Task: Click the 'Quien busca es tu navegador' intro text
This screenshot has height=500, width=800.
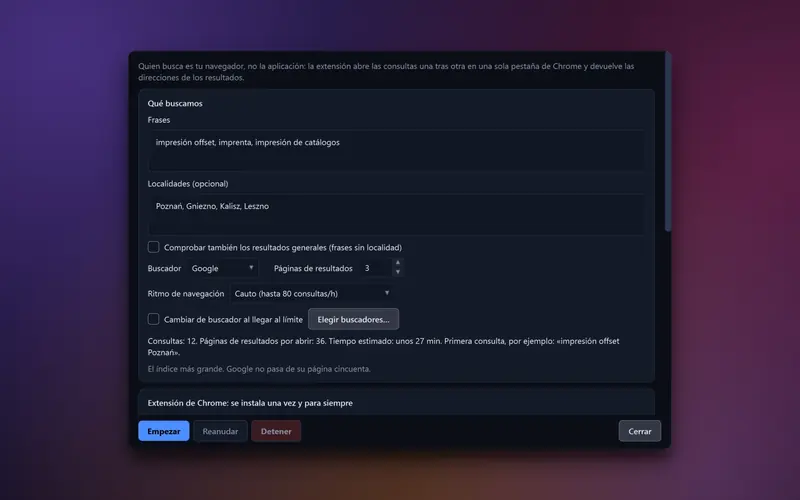Action: (x=386, y=72)
